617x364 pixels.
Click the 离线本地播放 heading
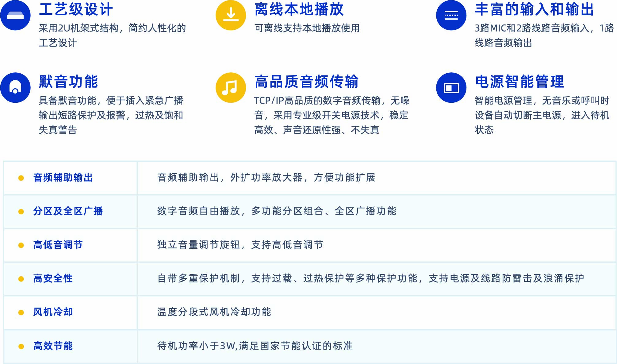click(x=299, y=10)
